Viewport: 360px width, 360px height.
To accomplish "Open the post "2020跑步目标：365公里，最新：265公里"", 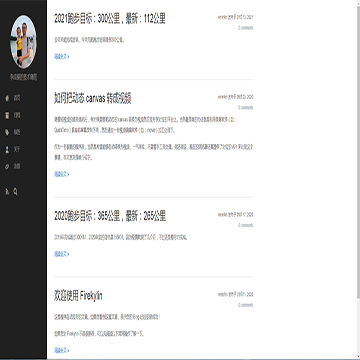I will pos(110,216).
